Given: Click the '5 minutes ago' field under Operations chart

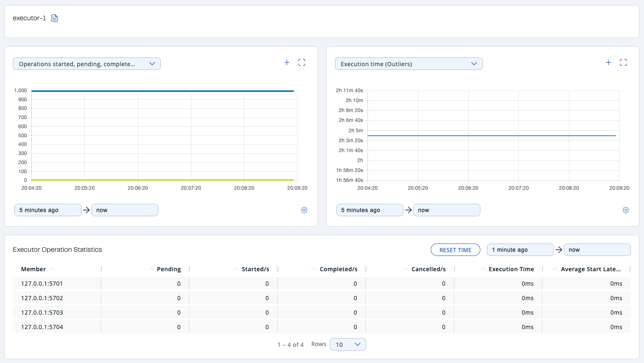Looking at the screenshot, I should (x=48, y=210).
